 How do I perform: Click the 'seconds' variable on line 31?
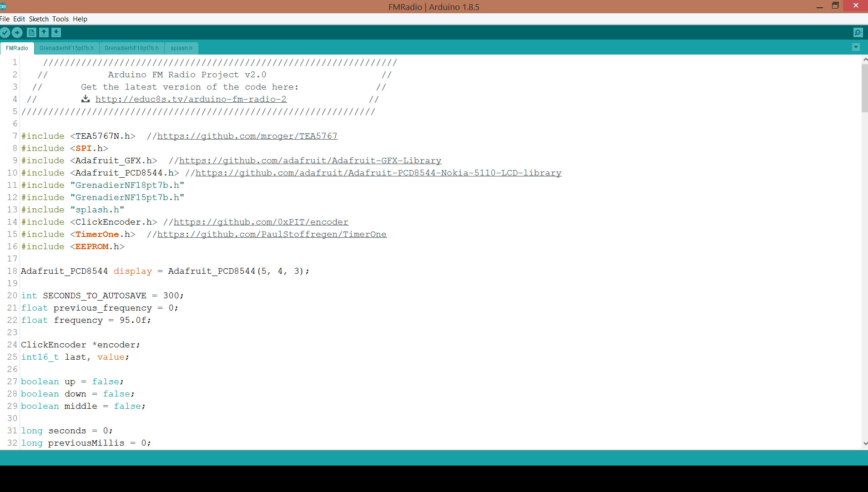[x=67, y=431]
